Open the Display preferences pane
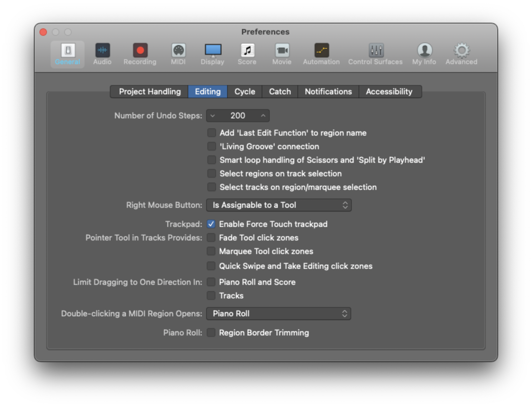This screenshot has width=532, height=407. pos(213,54)
